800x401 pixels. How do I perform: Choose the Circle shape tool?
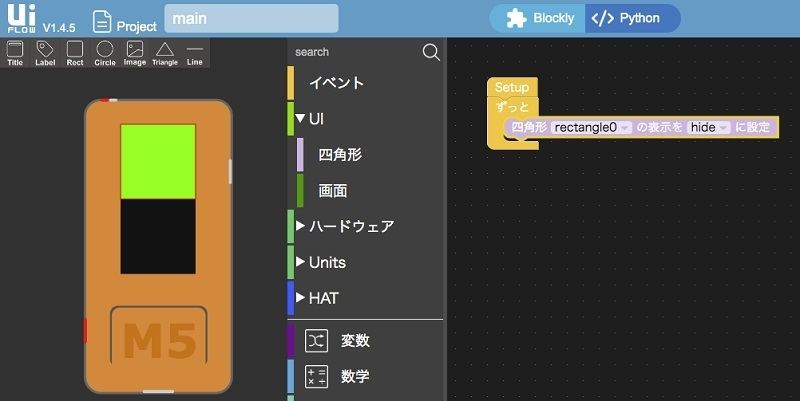point(105,53)
